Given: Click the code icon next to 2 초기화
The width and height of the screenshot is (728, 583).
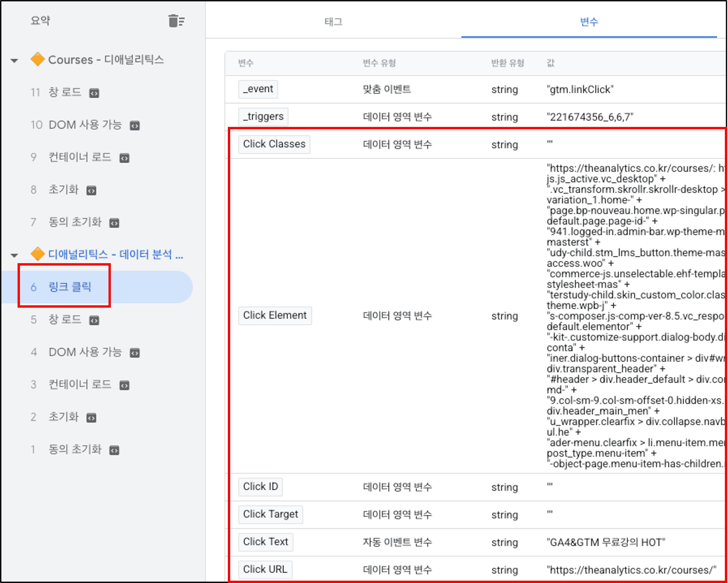Looking at the screenshot, I should coord(91,417).
